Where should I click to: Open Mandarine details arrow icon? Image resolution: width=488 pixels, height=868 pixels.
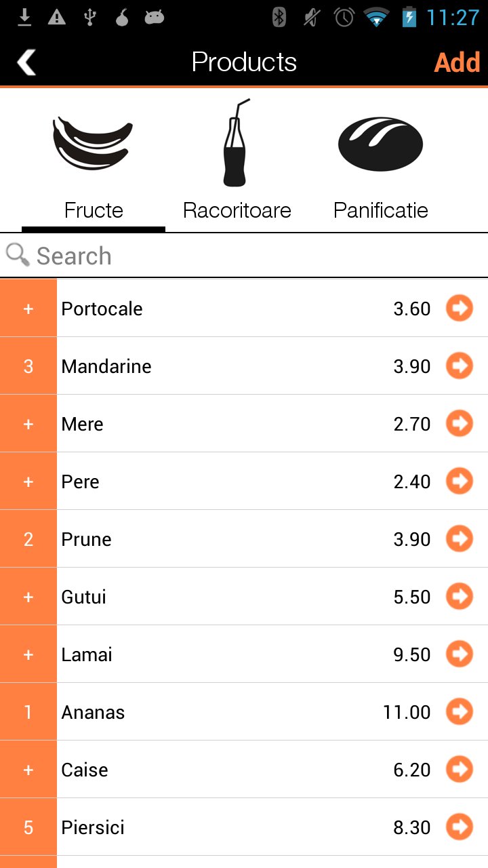point(459,366)
